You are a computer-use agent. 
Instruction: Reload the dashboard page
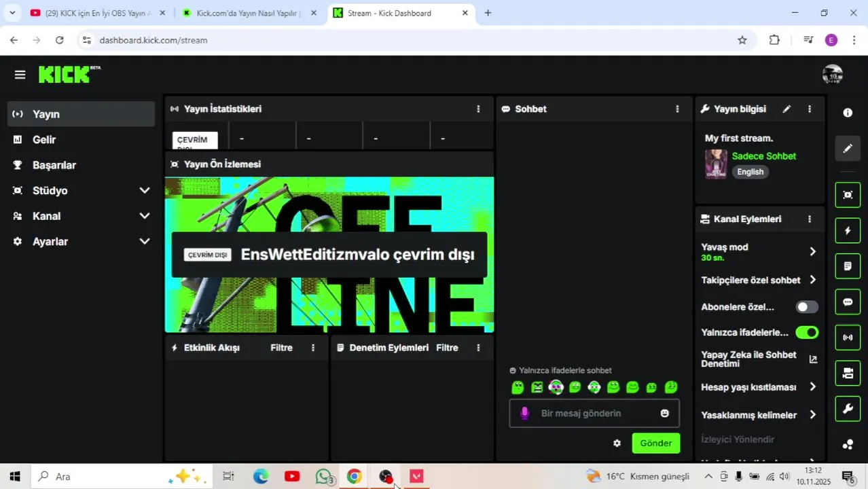60,40
